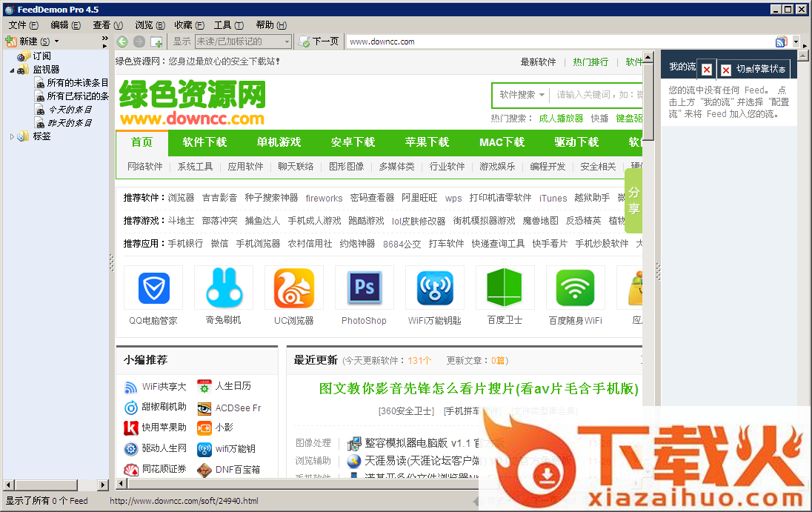812x512 pixels.
Task: Click the URL address field
Action: tap(556, 41)
